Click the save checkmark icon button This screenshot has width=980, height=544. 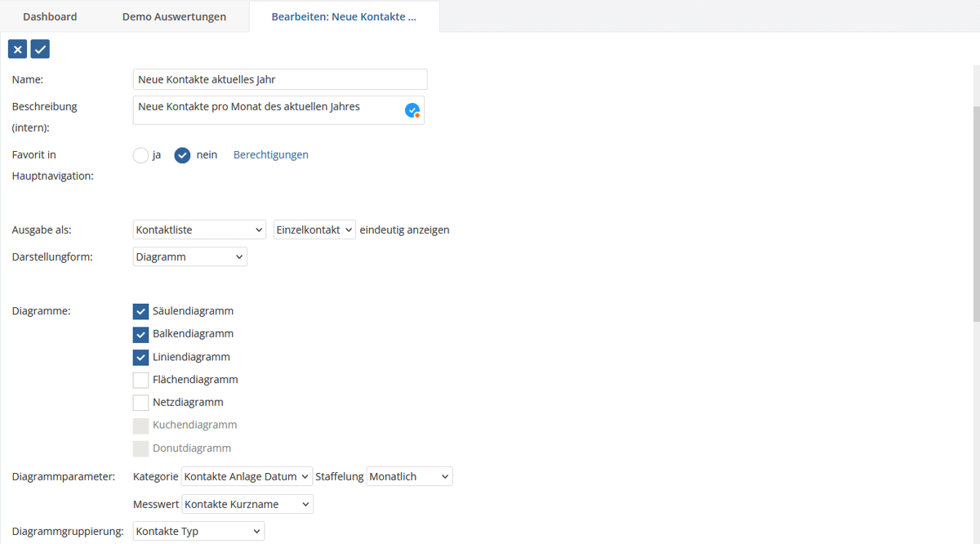pyautogui.click(x=40, y=50)
